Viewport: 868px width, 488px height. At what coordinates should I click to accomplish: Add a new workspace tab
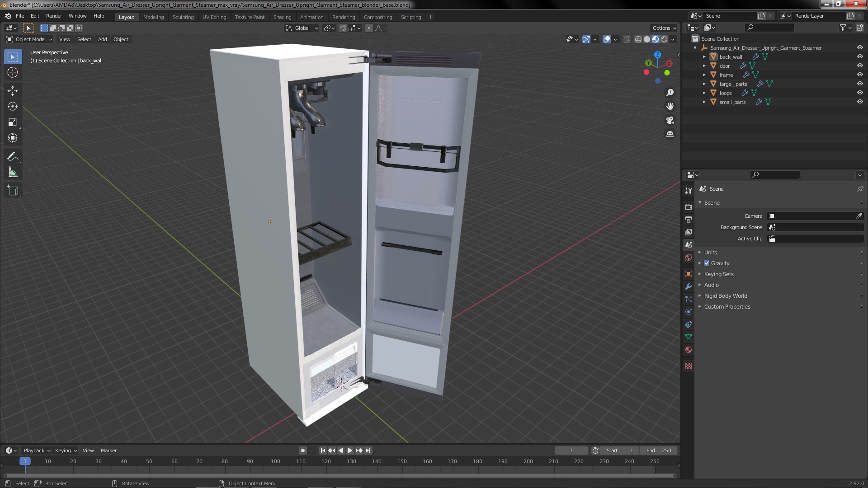tap(430, 17)
